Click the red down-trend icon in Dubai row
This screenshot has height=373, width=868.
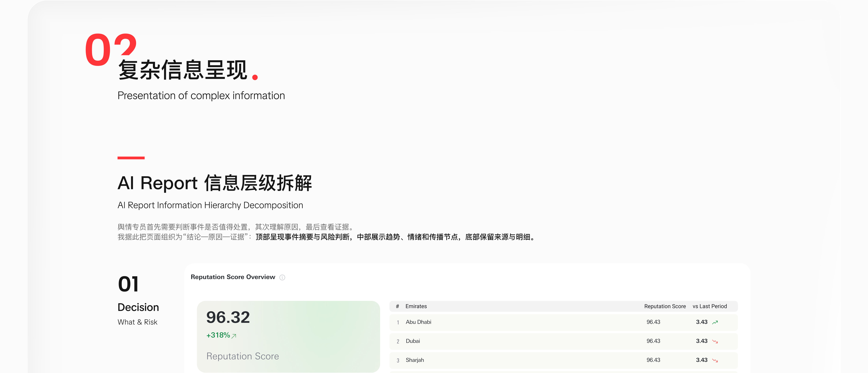tap(715, 342)
